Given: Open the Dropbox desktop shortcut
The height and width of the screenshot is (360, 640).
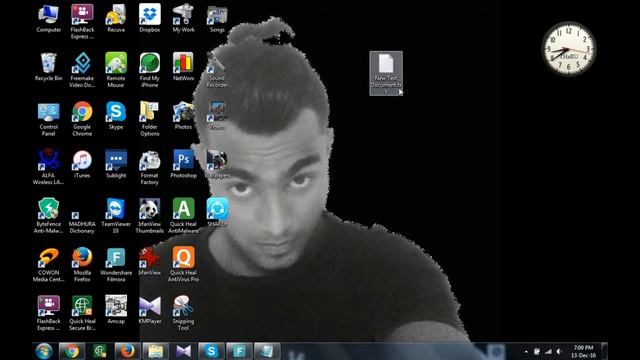Looking at the screenshot, I should coord(149,19).
